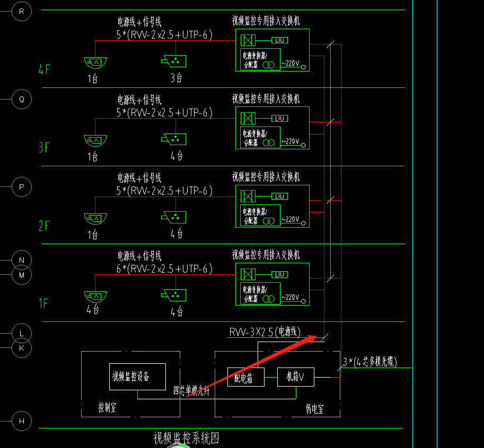
Task: Click the 3*(4芯多模光缆) annotation
Action: [370, 362]
